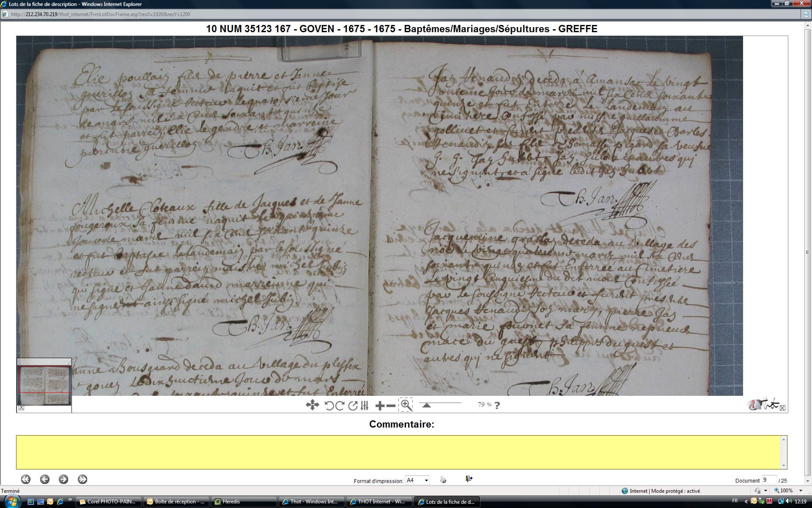Select the pan/move image tool
The height and width of the screenshot is (508, 812).
312,405
